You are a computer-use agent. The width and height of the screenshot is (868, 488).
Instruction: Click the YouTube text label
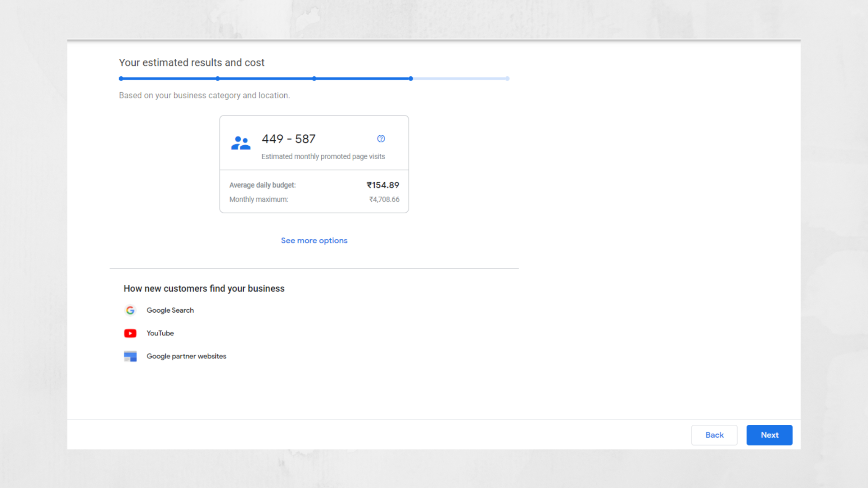click(x=160, y=333)
